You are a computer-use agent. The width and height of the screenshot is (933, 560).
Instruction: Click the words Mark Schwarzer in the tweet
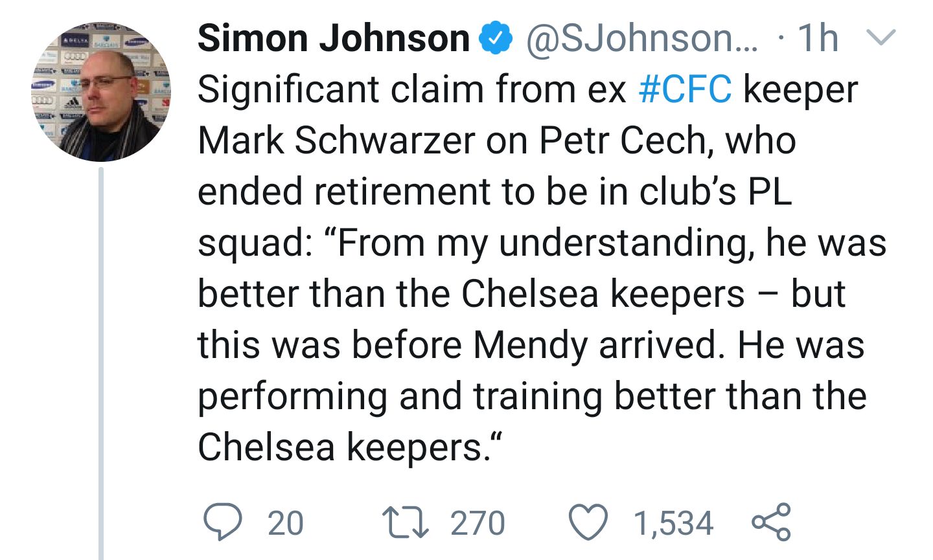coord(336,140)
